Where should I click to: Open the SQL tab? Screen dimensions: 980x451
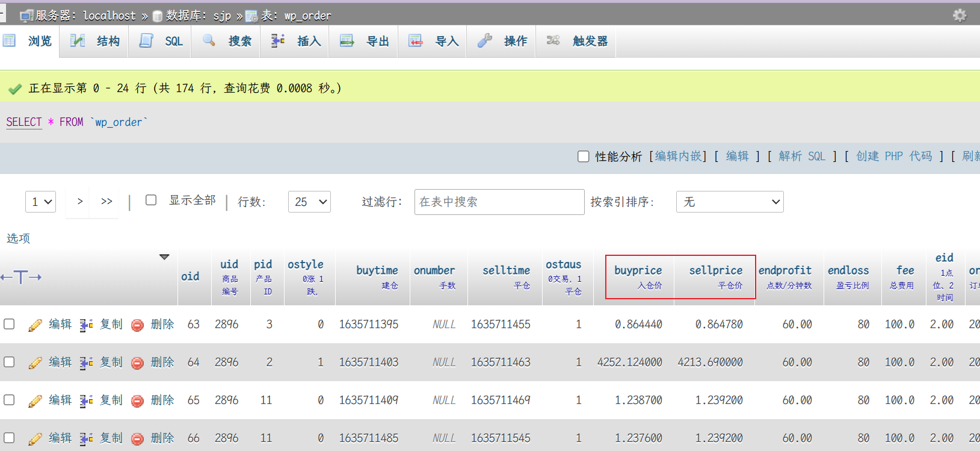click(161, 41)
